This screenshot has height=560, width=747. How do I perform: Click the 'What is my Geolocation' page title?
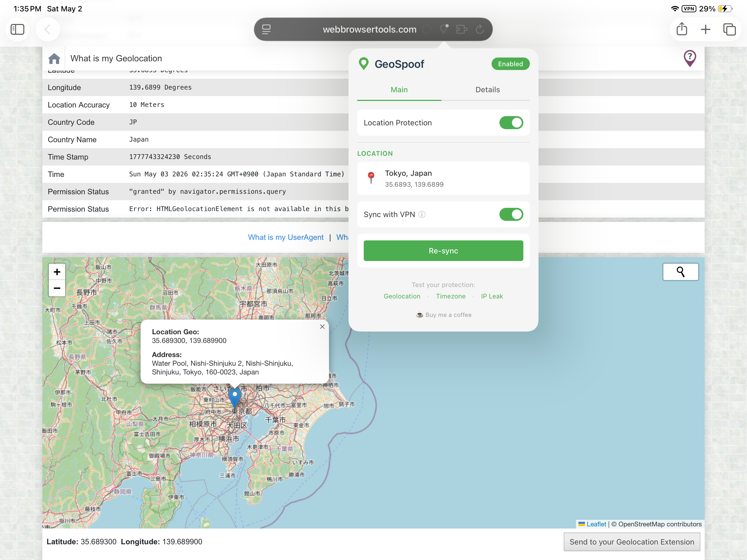(116, 58)
